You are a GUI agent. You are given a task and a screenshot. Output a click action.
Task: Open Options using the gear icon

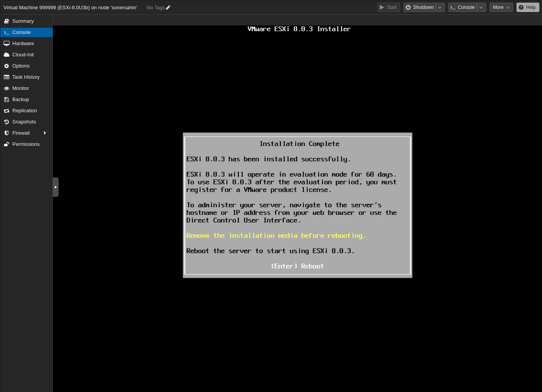coord(7,66)
